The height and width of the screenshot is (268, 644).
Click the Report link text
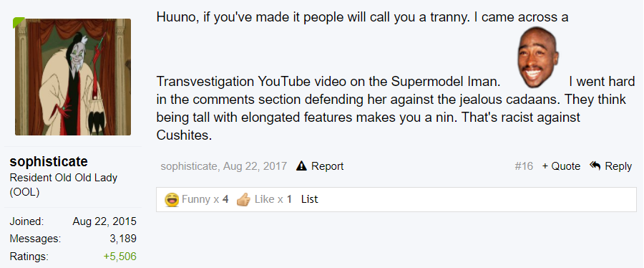coord(327,166)
